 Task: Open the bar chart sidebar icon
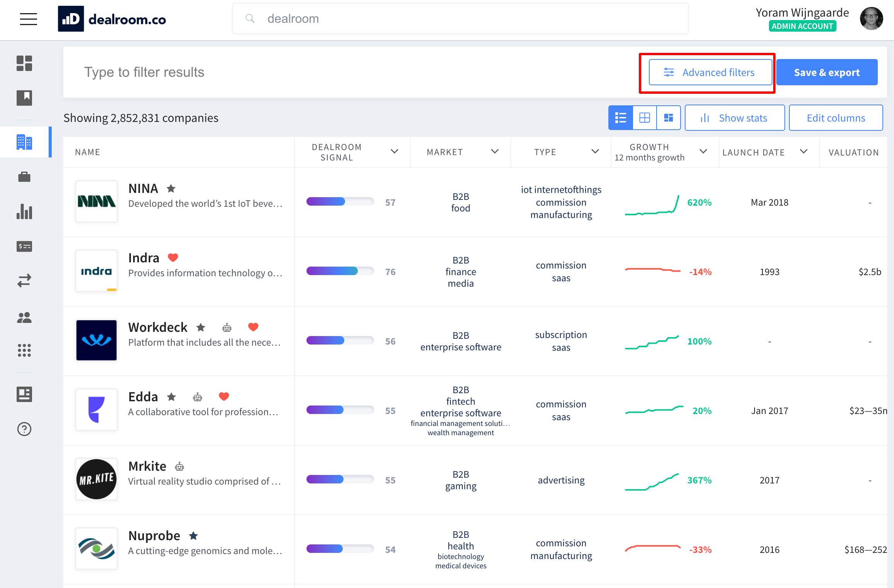(24, 211)
